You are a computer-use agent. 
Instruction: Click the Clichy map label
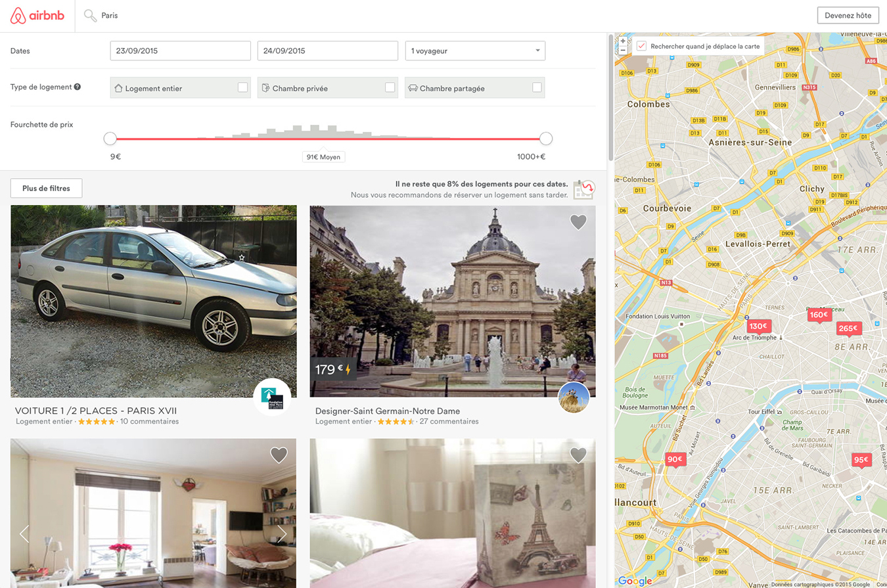812,189
